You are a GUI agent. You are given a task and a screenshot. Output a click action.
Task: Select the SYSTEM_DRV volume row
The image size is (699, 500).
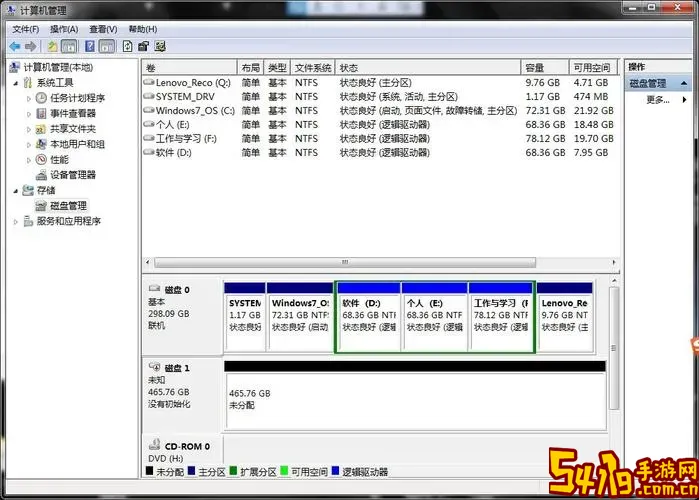[380, 97]
